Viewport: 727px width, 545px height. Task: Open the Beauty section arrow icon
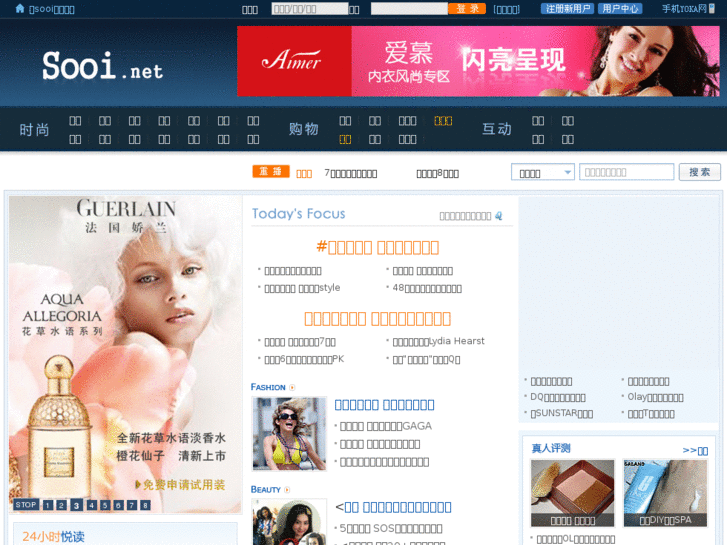coord(287,489)
